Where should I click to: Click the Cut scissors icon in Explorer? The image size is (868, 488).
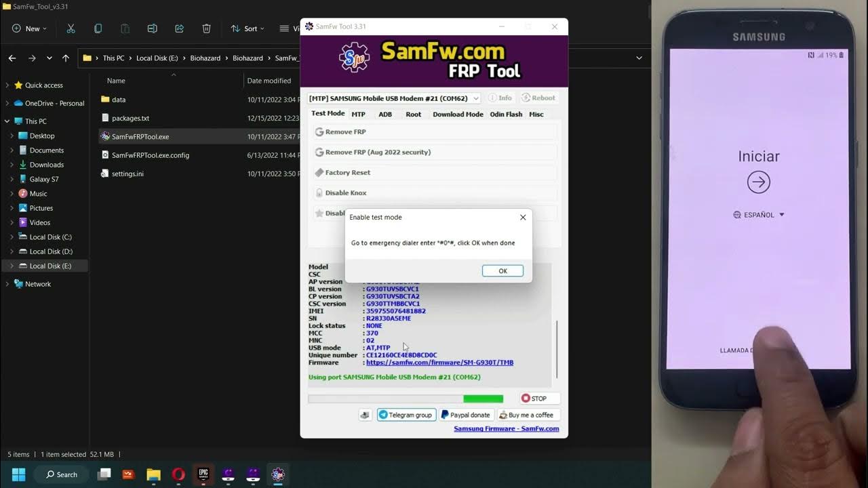click(x=71, y=28)
